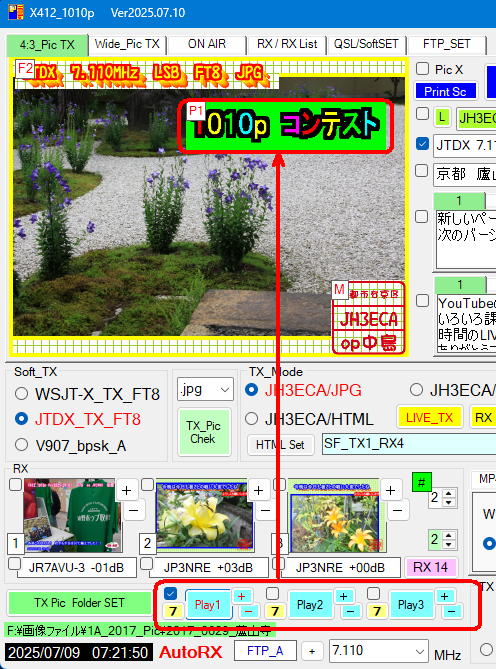Image resolution: width=496 pixels, height=669 pixels.
Task: Open the .jpg file format dropdown
Action: [x=205, y=389]
